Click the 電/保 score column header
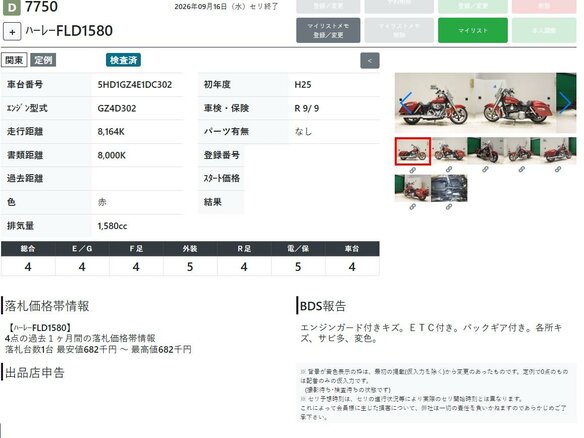 (298, 249)
